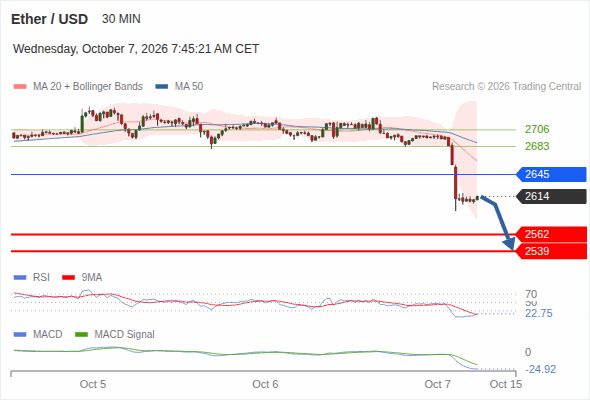590x400 pixels.
Task: Click the MACD legend label
Action: (47, 335)
